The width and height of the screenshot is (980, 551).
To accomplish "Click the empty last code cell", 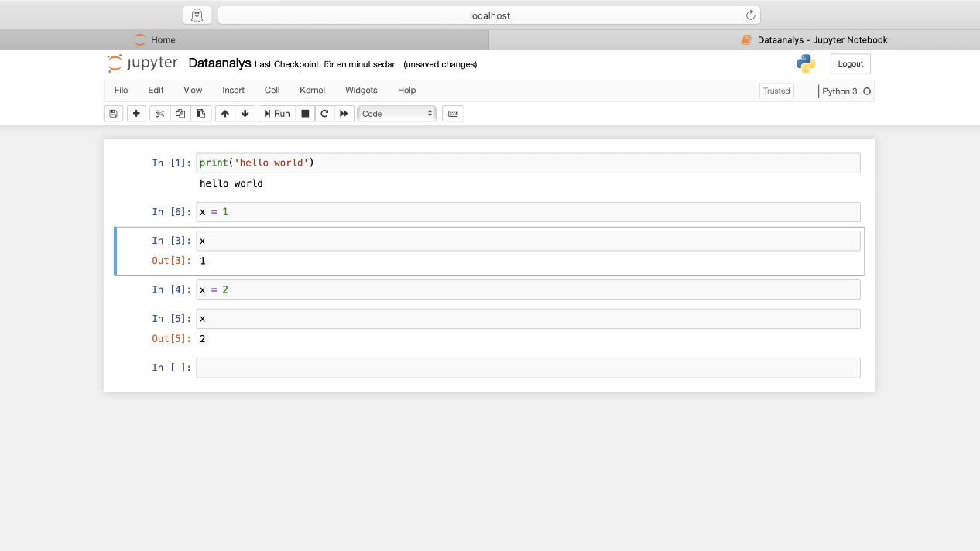I will 528,368.
